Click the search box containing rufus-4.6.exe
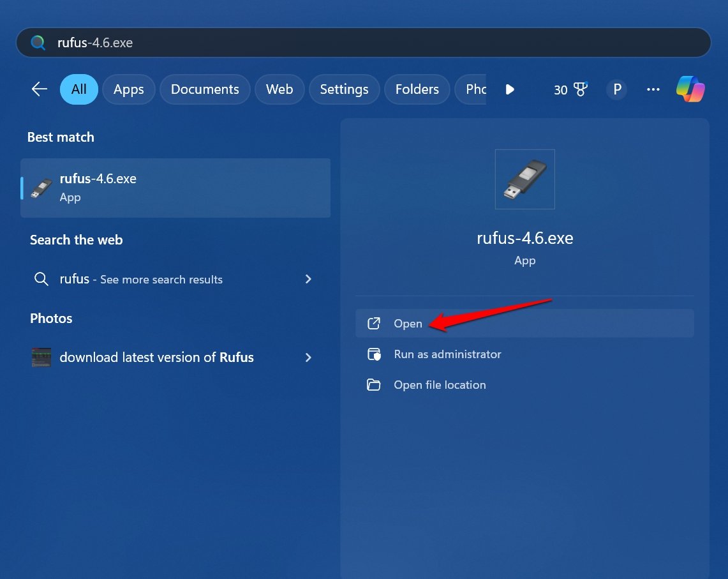Screen dimensions: 728x579 (x=364, y=43)
